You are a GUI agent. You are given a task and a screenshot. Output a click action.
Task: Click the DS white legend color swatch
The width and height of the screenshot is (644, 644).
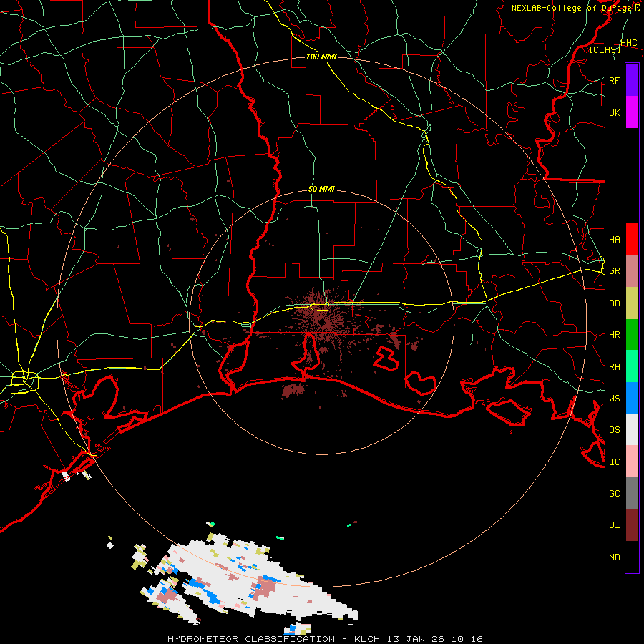[x=632, y=429]
